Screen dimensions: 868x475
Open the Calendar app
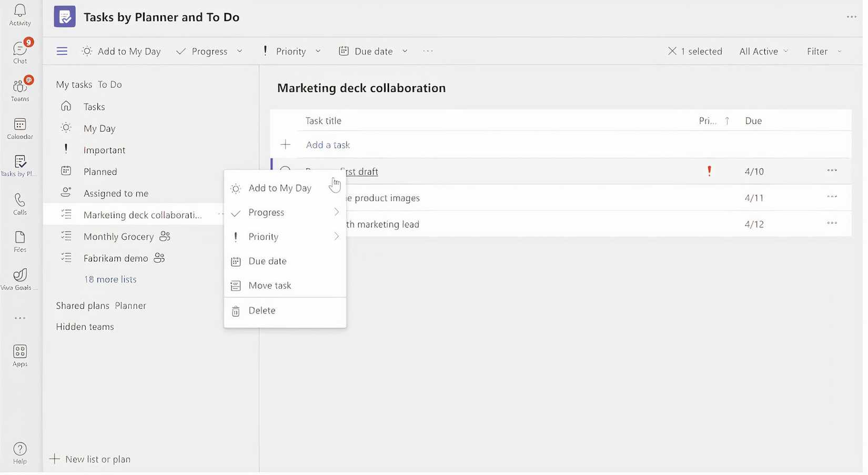pyautogui.click(x=19, y=128)
